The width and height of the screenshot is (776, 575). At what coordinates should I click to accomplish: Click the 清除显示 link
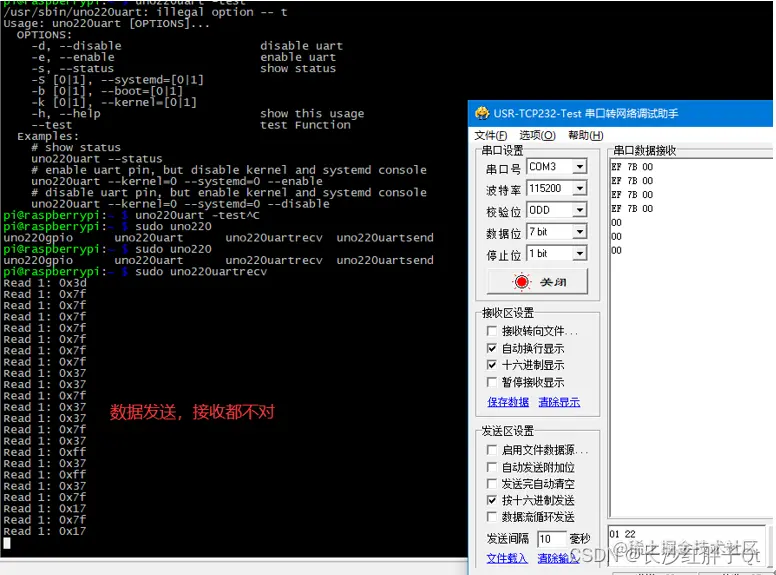pyautogui.click(x=559, y=402)
